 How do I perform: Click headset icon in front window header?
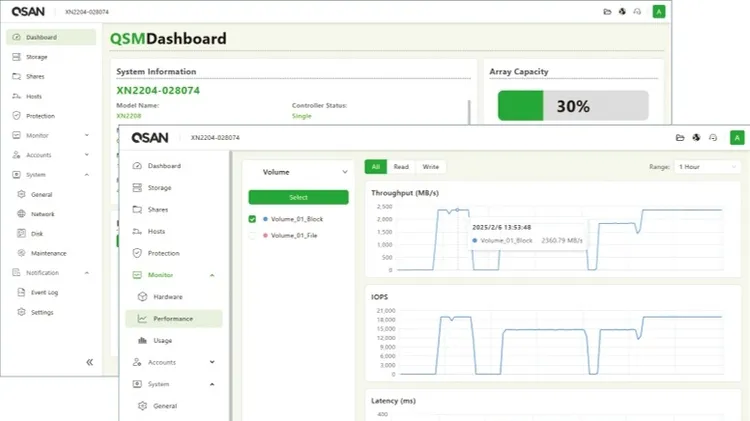coord(713,138)
